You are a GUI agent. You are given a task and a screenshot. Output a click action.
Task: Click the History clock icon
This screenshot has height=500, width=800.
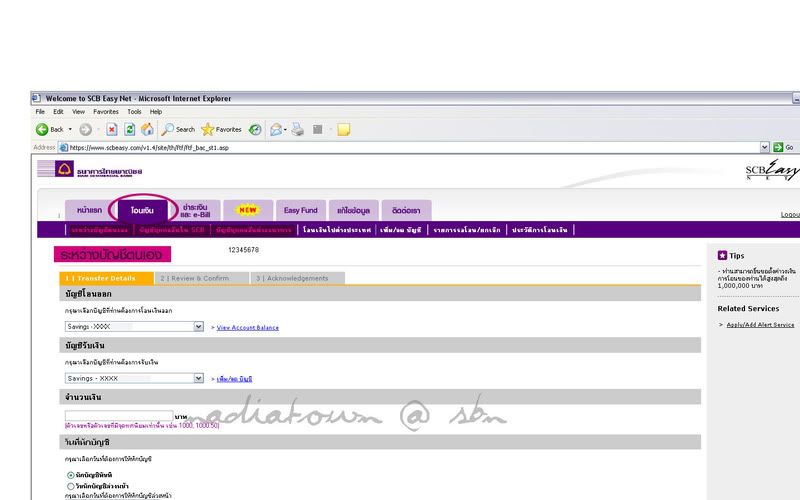click(255, 130)
